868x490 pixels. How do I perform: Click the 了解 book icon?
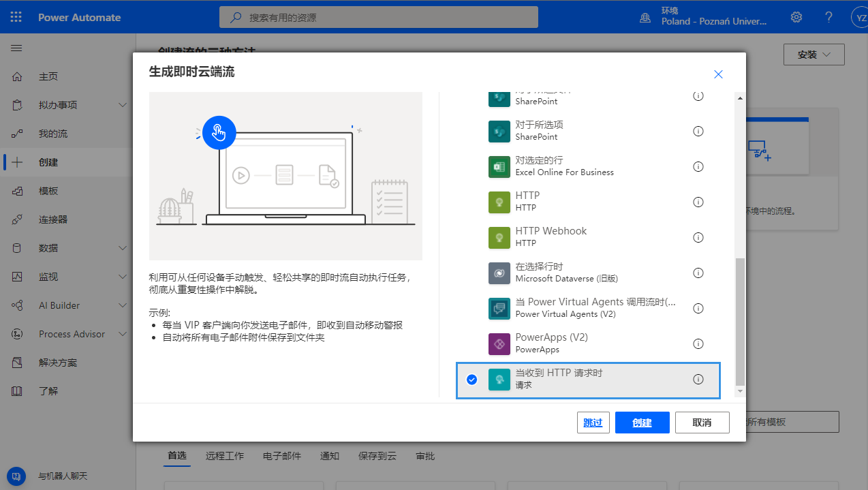point(17,391)
